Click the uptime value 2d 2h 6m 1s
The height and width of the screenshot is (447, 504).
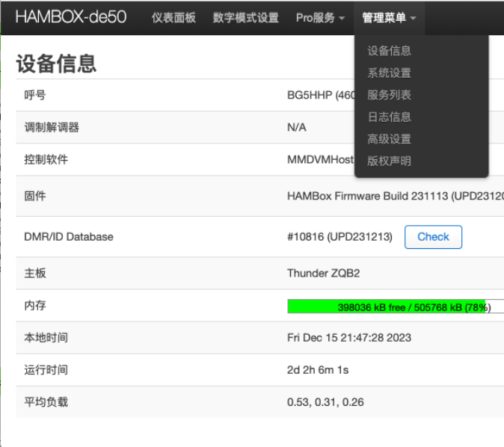point(318,370)
